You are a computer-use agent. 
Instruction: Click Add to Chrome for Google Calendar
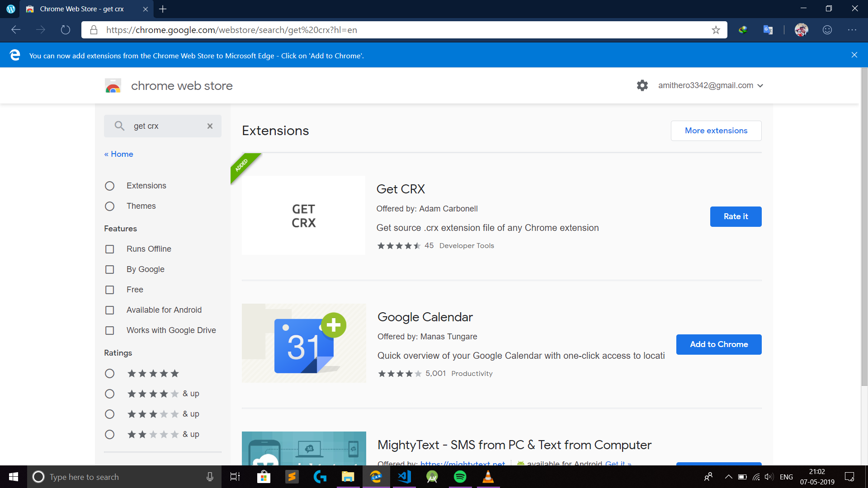tap(719, 344)
